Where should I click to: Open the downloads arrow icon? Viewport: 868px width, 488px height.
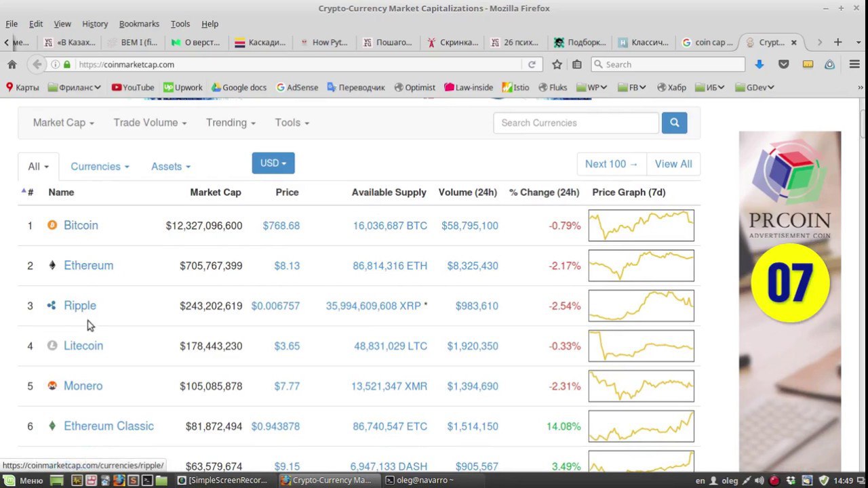point(759,64)
